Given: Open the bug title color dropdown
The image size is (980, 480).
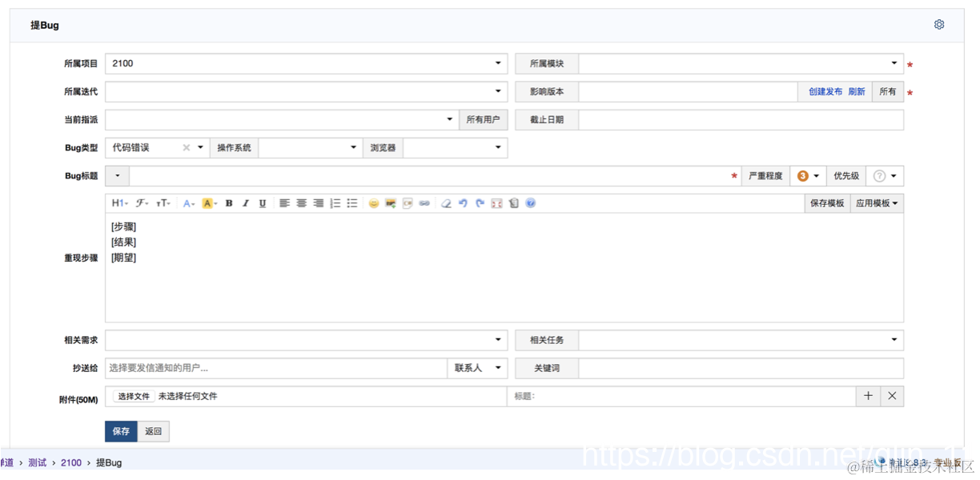Looking at the screenshot, I should [x=117, y=176].
